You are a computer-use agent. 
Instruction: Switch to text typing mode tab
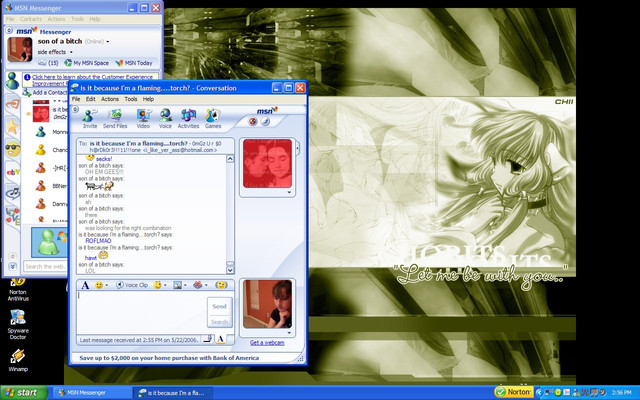coord(220,339)
